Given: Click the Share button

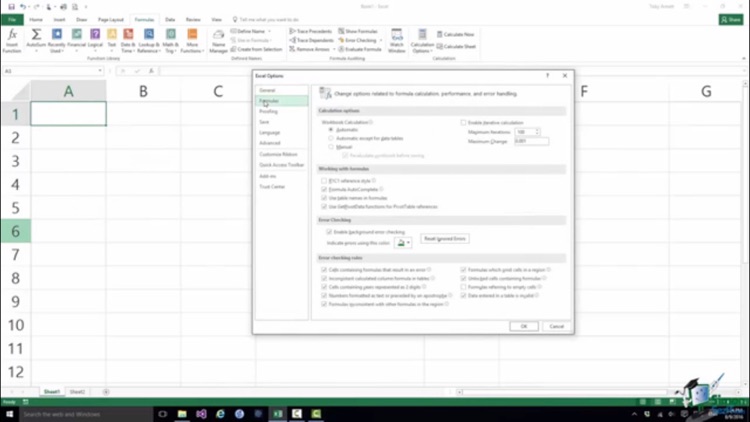Looking at the screenshot, I should coord(731,20).
